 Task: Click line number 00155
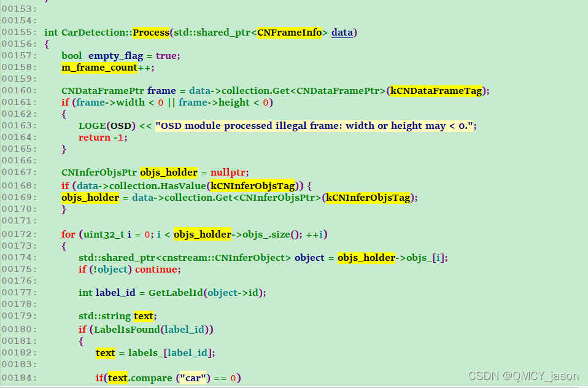(19, 33)
